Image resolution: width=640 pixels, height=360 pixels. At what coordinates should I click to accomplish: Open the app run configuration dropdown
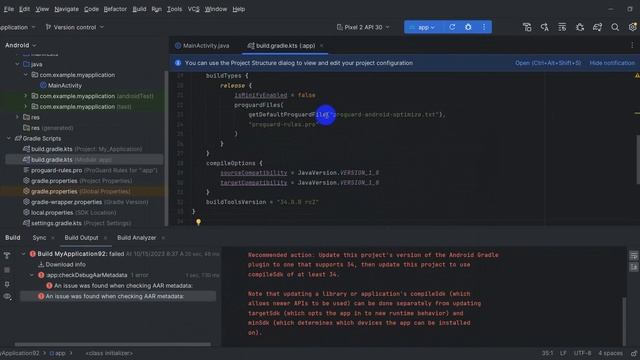click(422, 27)
